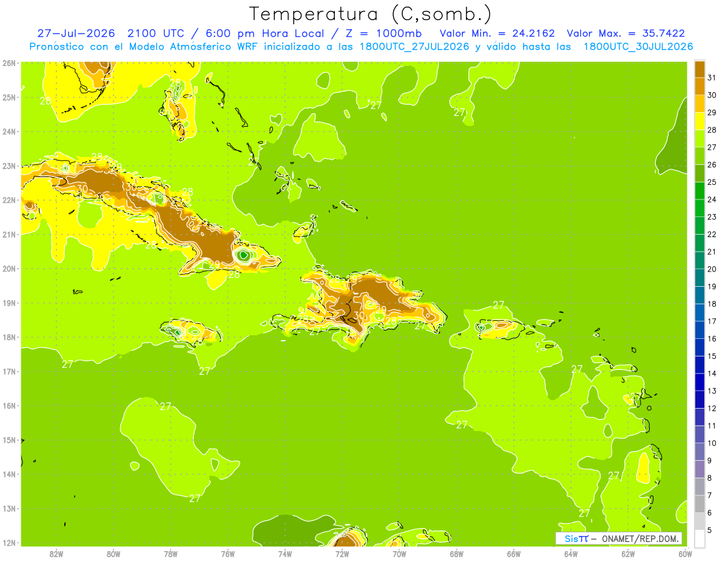728x562 pixels.
Task: Click the 16N latitude axis label
Action: (x=8, y=406)
